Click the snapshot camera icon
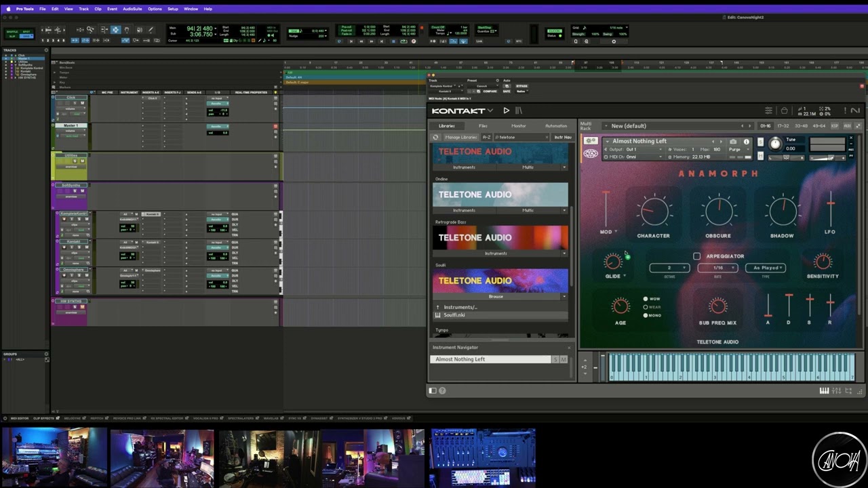The image size is (868, 488). (733, 142)
